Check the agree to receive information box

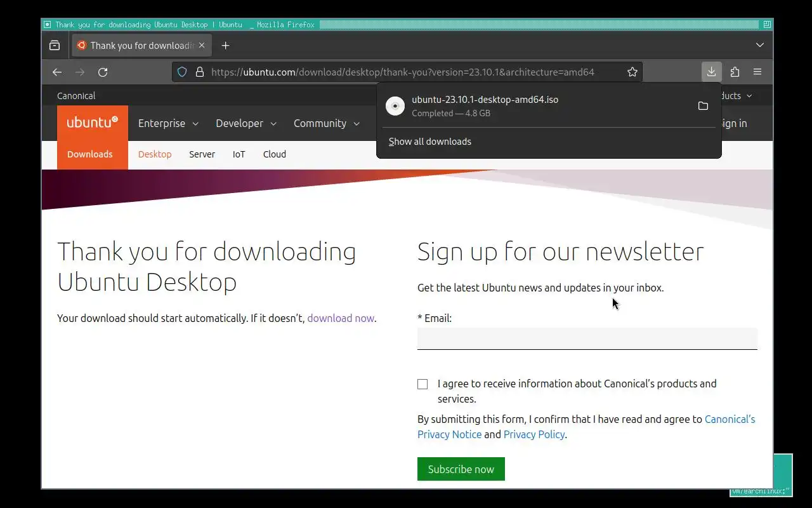[x=422, y=384]
